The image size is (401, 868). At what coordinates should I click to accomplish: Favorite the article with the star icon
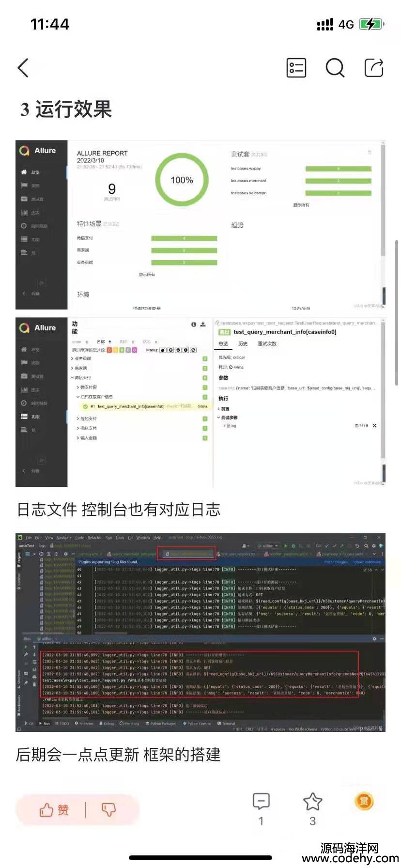[x=313, y=801]
